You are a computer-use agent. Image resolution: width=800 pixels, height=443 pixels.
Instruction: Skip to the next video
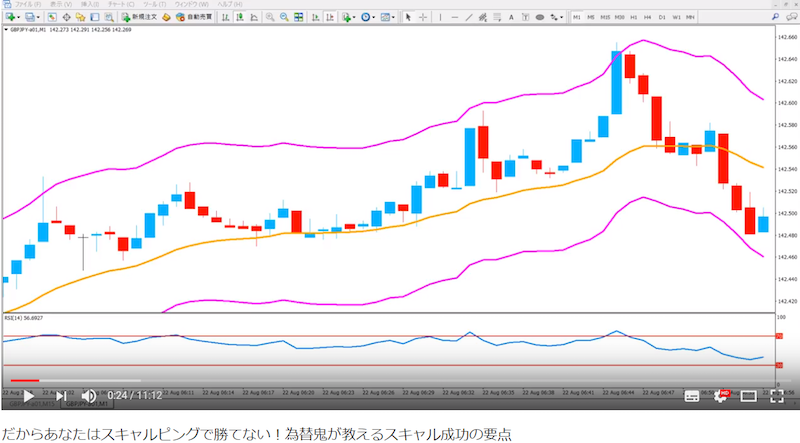coord(61,396)
